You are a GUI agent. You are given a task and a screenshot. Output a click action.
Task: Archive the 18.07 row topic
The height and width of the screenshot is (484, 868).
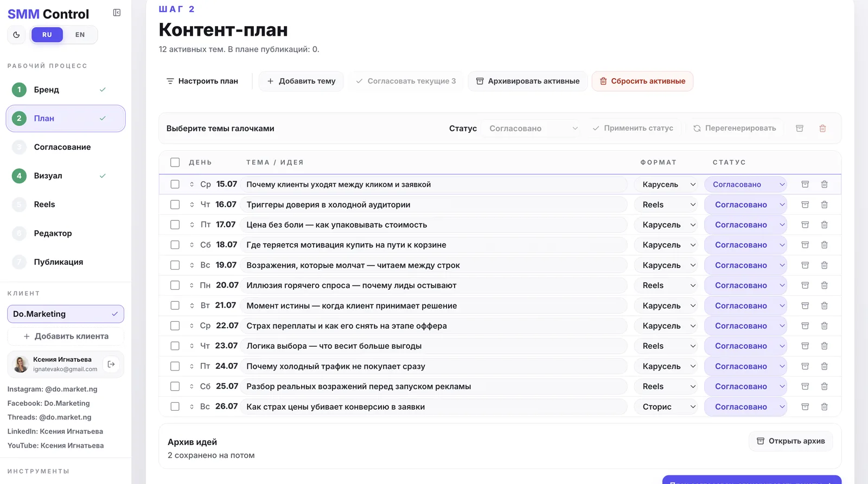click(x=805, y=245)
